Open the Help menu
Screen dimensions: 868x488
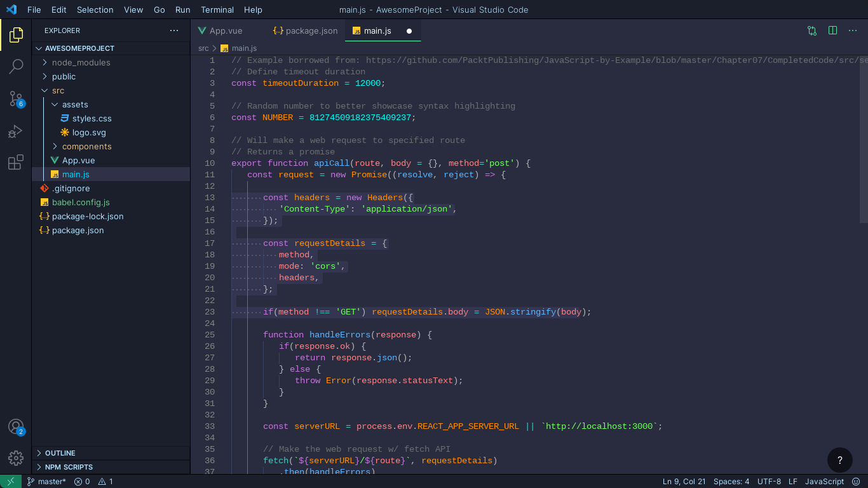[x=253, y=10]
